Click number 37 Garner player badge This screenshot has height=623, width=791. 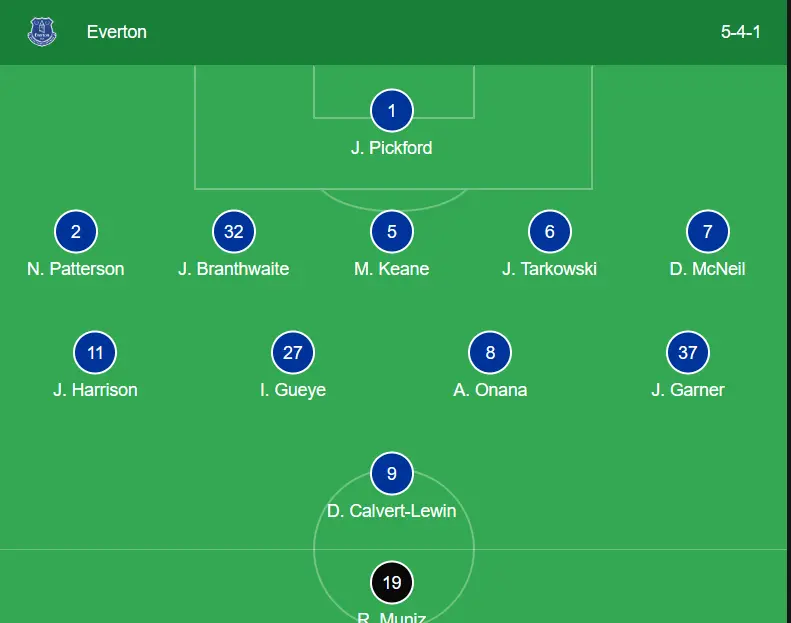click(688, 353)
